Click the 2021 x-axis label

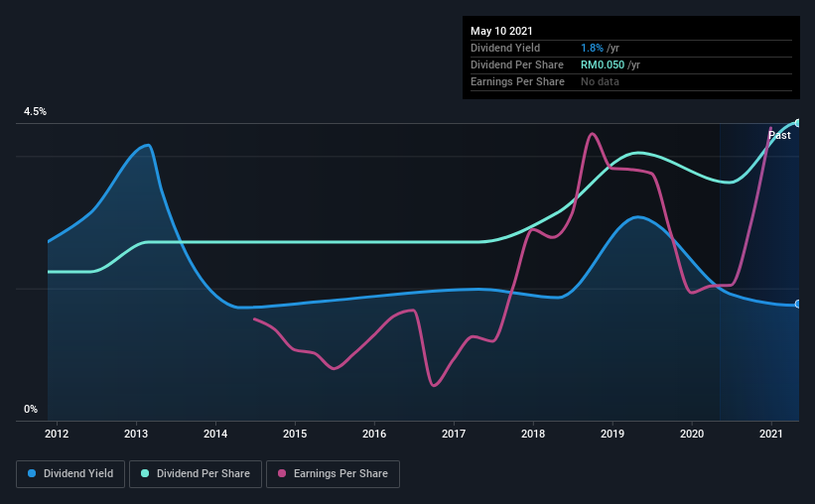(x=770, y=434)
